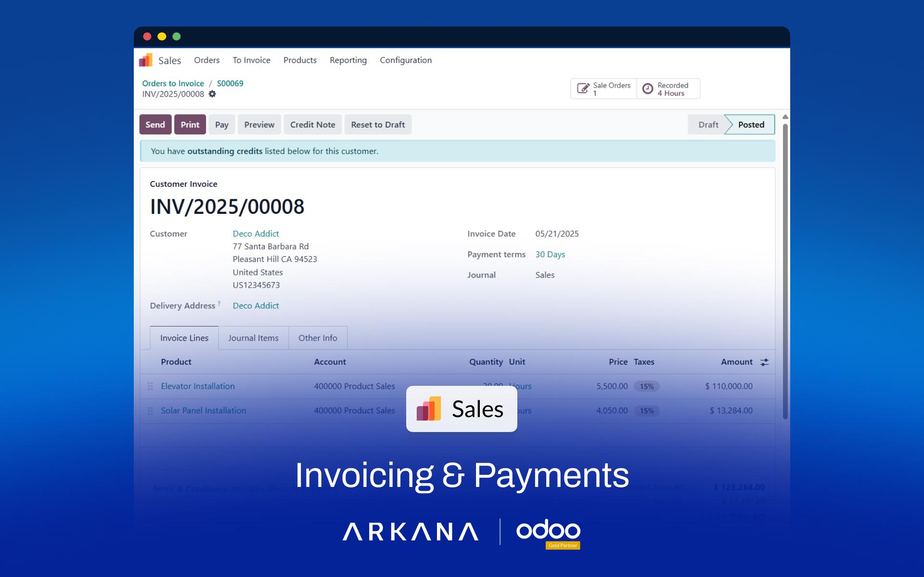Click the $ 13,284.00 amount cell

(x=731, y=411)
